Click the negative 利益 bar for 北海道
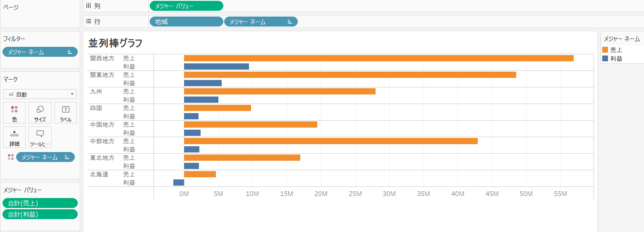Screen dimensions: 644x232 tap(179, 182)
